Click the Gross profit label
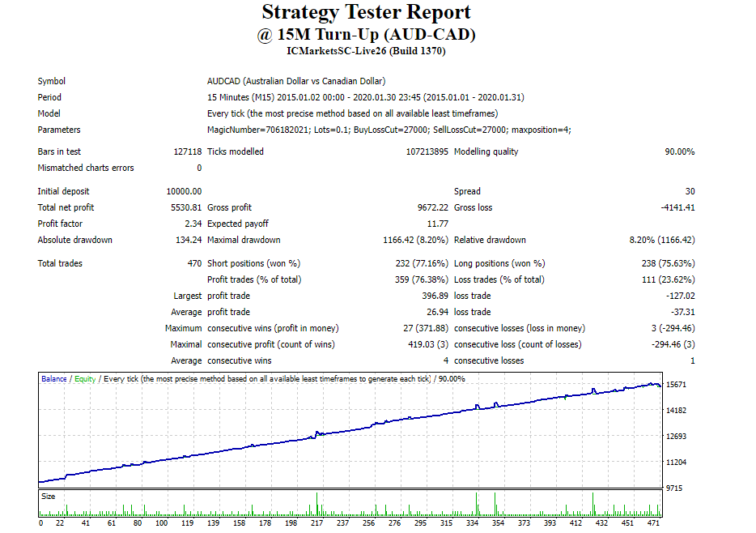 (230, 207)
